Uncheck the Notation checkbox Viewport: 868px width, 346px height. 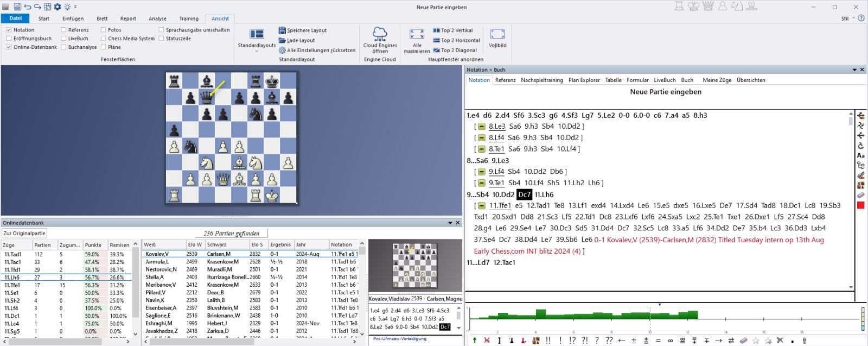pos(9,30)
